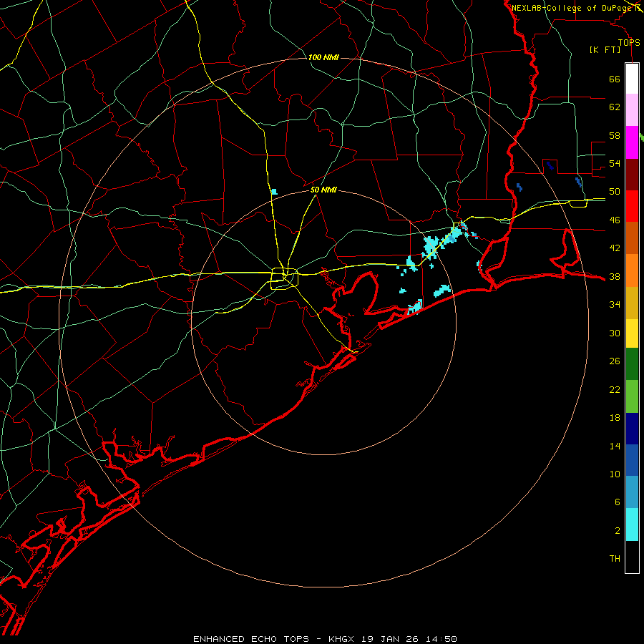Click legend value "14"
Viewport: 644px width, 644px height.
click(x=615, y=446)
